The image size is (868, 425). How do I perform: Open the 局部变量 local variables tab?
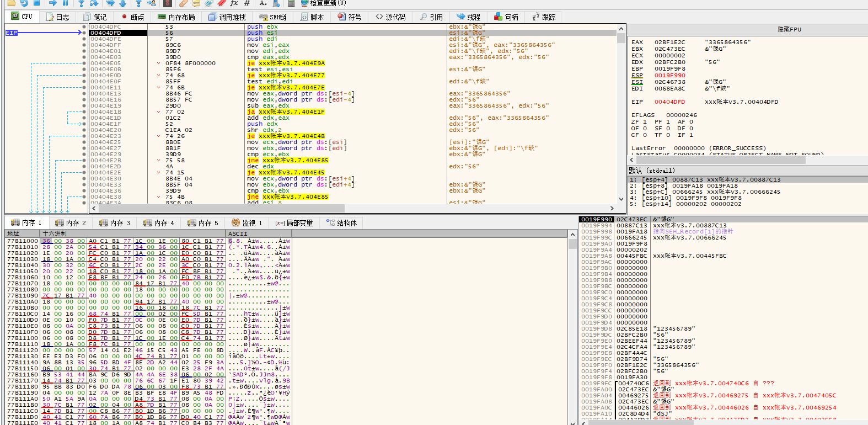[x=294, y=223]
